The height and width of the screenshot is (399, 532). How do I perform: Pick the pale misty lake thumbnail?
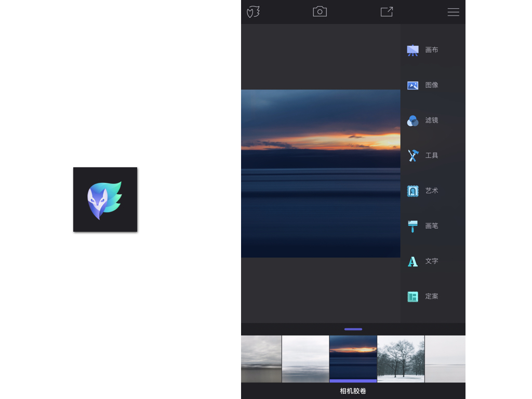point(305,358)
